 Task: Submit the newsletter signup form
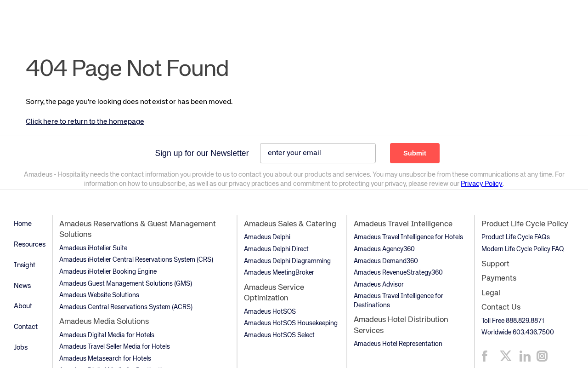pos(415,153)
